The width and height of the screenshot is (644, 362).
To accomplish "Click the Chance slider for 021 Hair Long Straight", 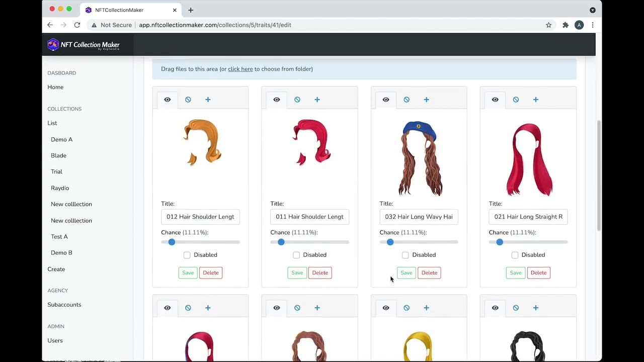I will click(x=528, y=242).
